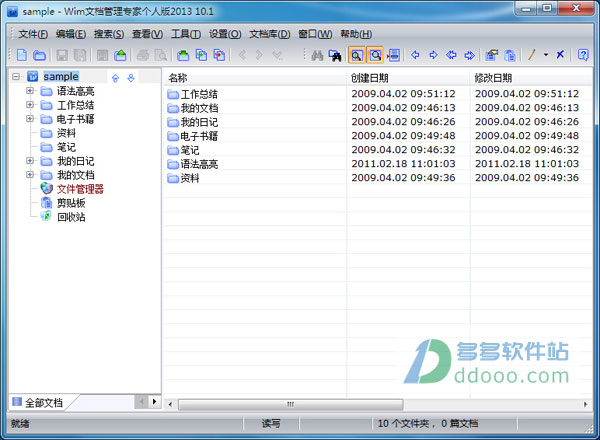Open search with the binoculars icon
The height and width of the screenshot is (440, 600).
tap(317, 55)
